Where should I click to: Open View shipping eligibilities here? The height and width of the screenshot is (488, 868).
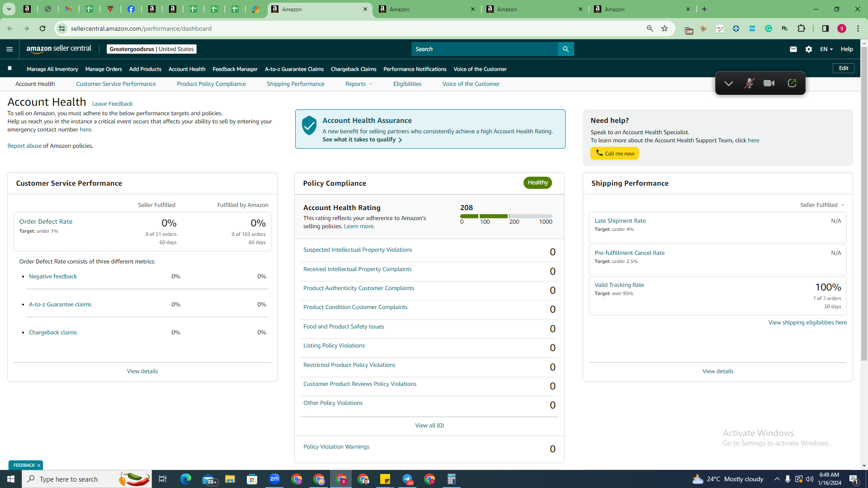click(x=807, y=323)
